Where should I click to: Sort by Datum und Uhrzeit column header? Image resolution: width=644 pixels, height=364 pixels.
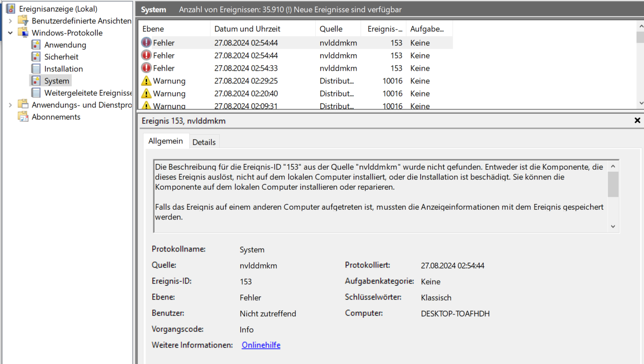tap(262, 29)
